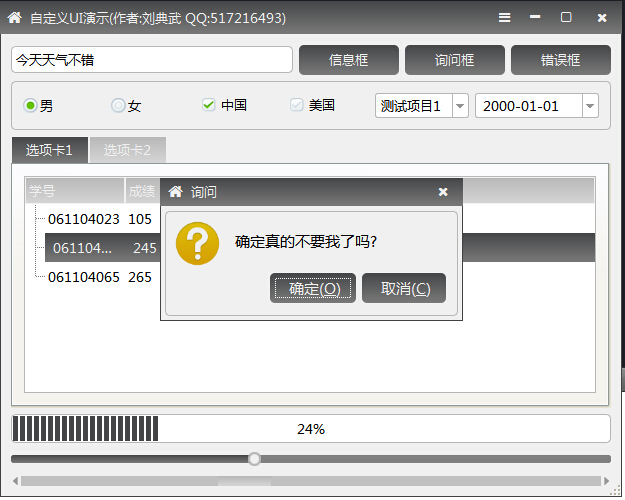Image resolution: width=625 pixels, height=500 pixels.
Task: Select row 061104065
Action: (84, 277)
